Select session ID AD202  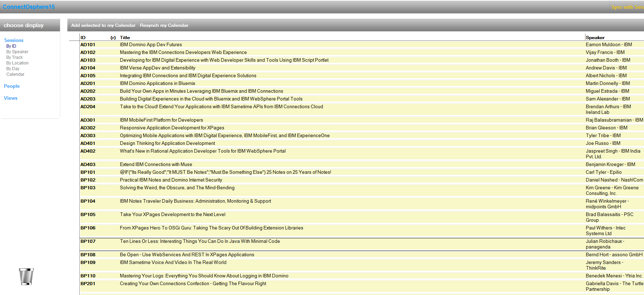pyautogui.click(x=88, y=91)
